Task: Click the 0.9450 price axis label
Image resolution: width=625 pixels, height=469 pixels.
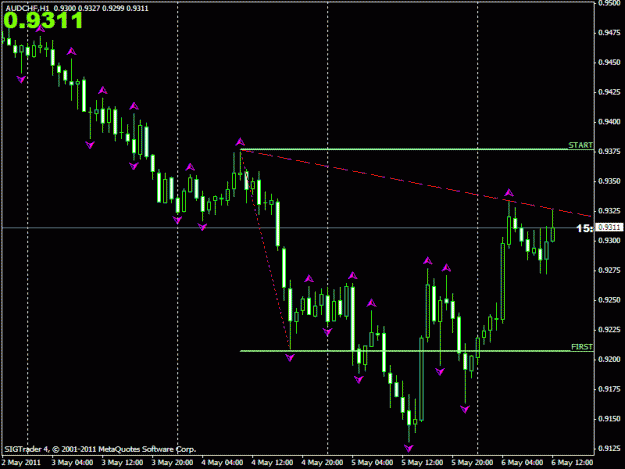Action: click(610, 63)
